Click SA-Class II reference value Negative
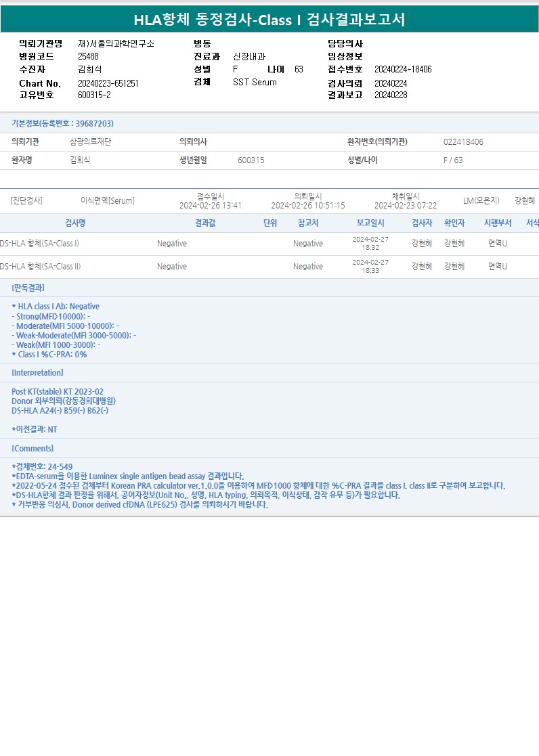The image size is (539, 756). coord(308,266)
